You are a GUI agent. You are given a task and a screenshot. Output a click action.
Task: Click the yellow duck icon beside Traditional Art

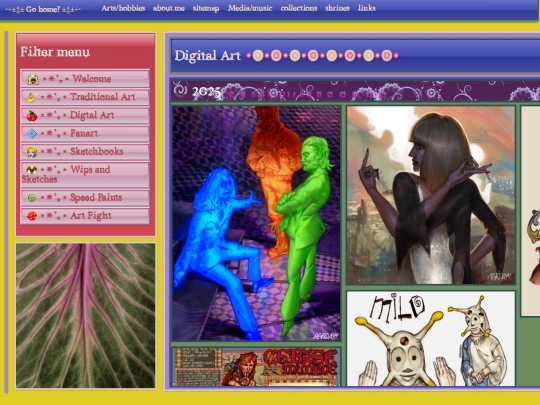[x=31, y=98]
